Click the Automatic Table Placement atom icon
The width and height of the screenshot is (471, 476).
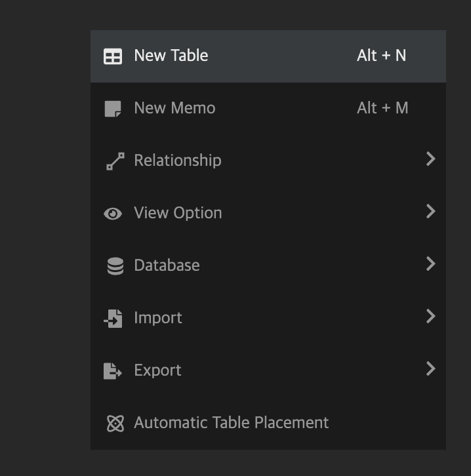pos(115,424)
